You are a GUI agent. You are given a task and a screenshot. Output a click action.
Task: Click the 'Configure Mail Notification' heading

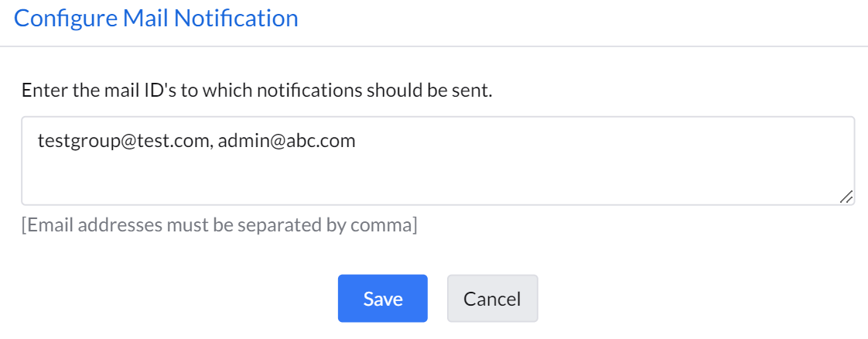156,19
